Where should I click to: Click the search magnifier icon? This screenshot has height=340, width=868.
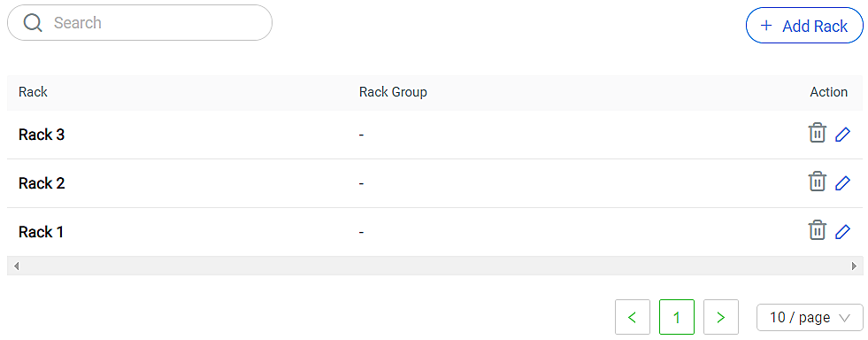click(x=34, y=23)
